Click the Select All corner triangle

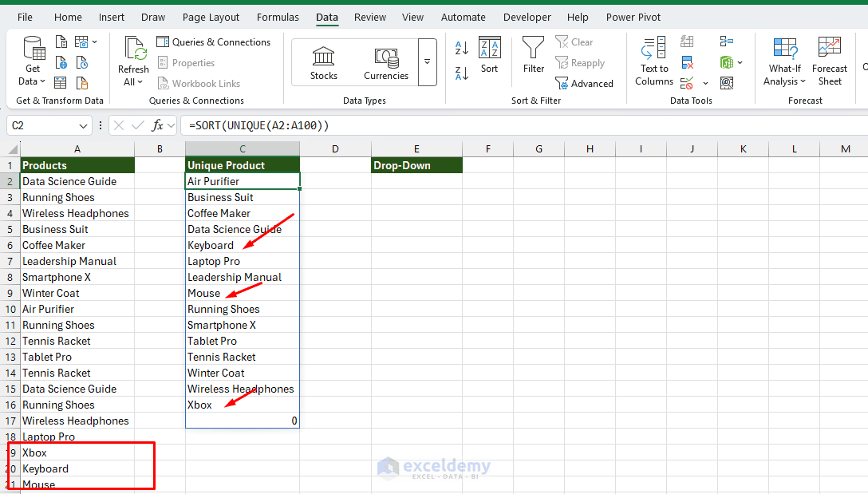click(x=12, y=149)
